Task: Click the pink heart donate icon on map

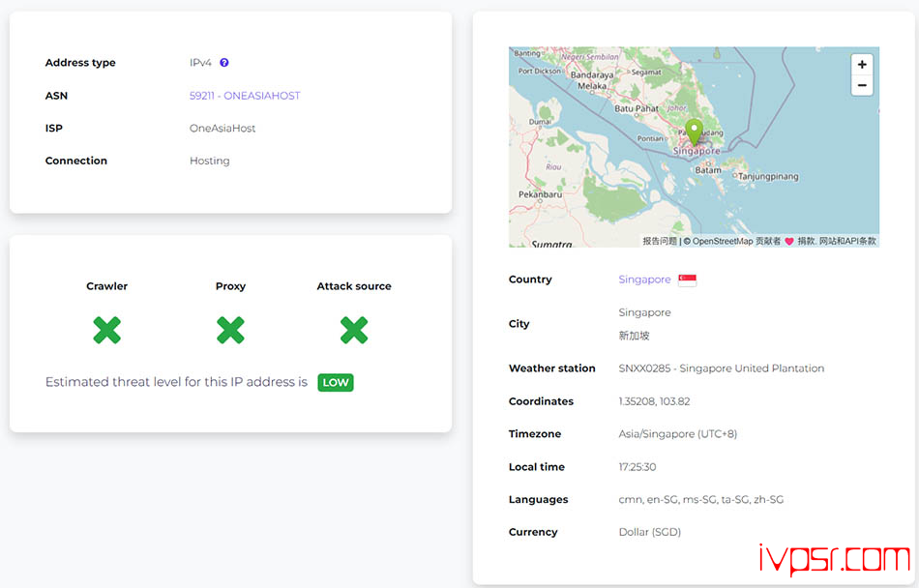Action: point(788,241)
